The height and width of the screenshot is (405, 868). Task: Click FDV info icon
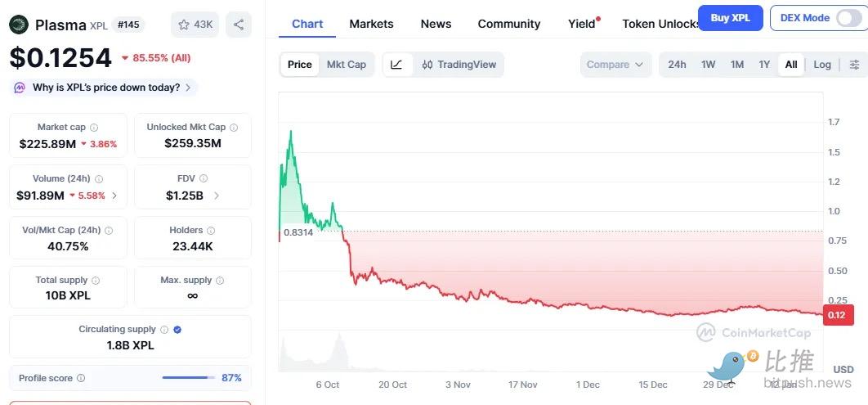[x=204, y=178]
